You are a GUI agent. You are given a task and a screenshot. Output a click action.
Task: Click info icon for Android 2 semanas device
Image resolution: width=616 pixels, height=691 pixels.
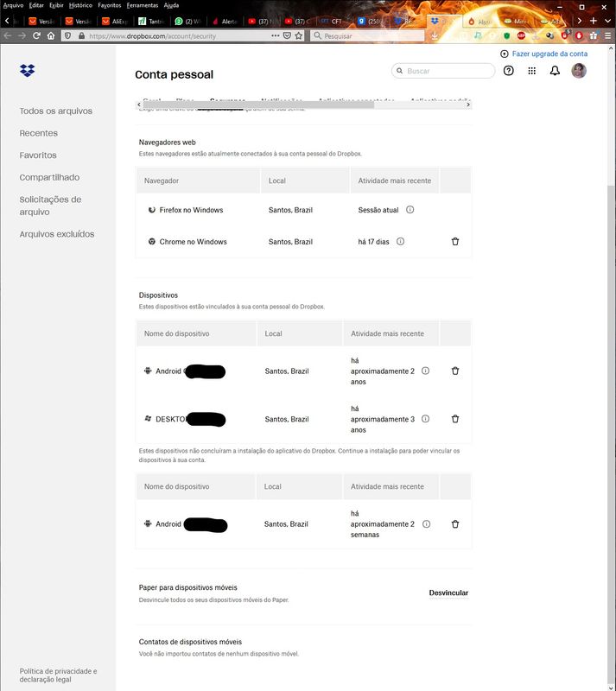click(427, 524)
